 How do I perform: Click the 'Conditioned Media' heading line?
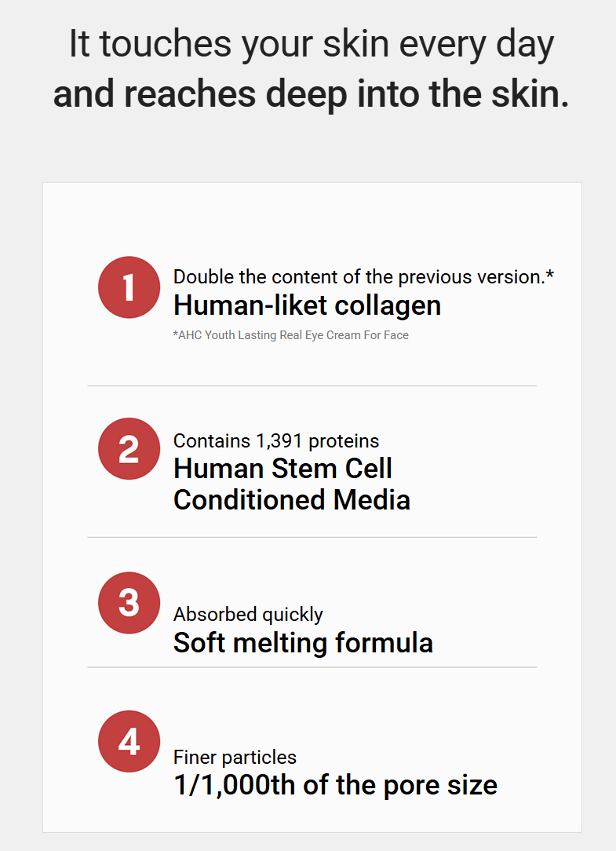click(292, 500)
